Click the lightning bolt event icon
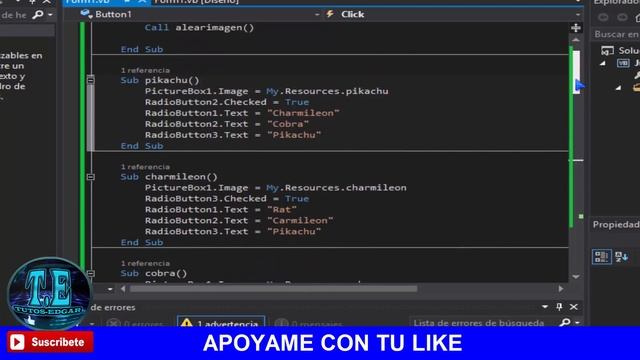The image size is (640, 360). coord(330,14)
